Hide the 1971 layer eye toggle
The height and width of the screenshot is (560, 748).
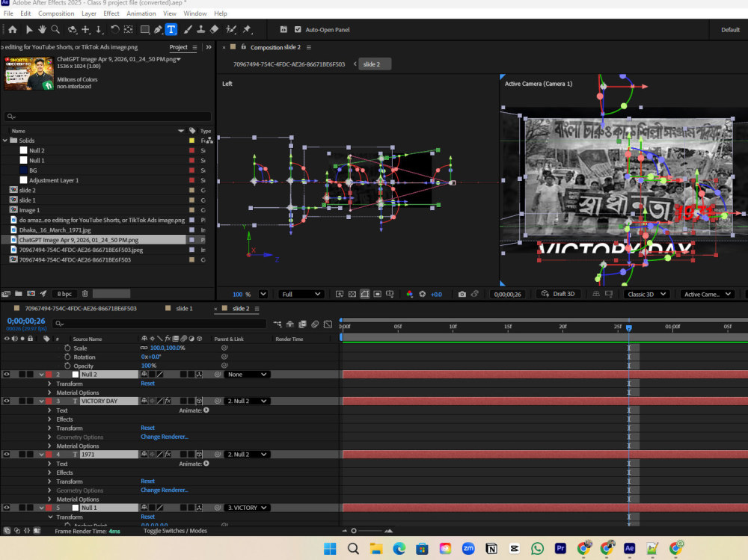(x=7, y=455)
